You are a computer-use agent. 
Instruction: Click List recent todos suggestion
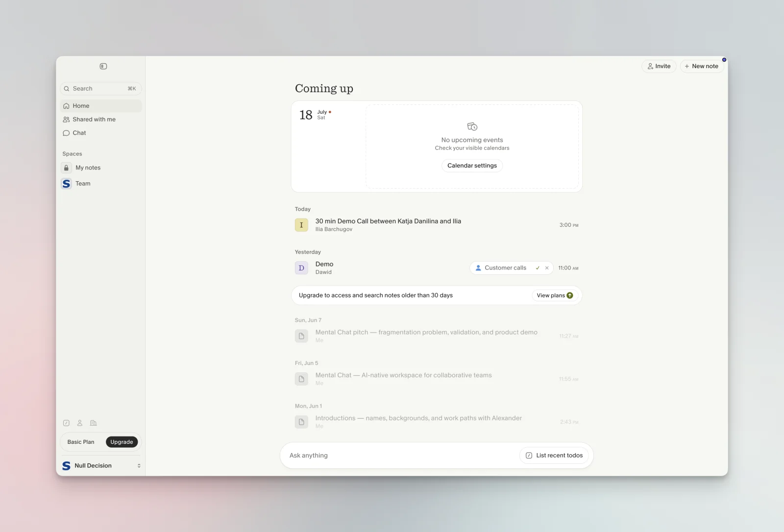tap(554, 456)
